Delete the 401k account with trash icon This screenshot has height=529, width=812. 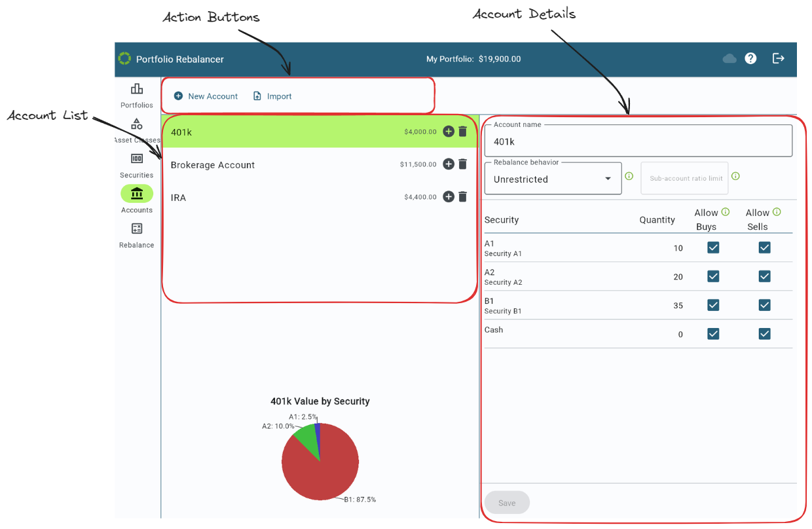tap(463, 131)
